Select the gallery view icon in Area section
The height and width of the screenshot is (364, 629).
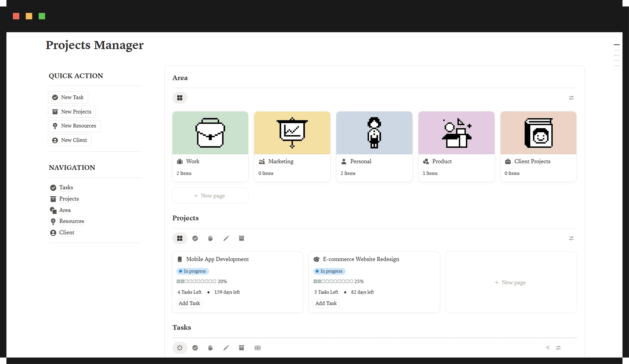[x=180, y=98]
